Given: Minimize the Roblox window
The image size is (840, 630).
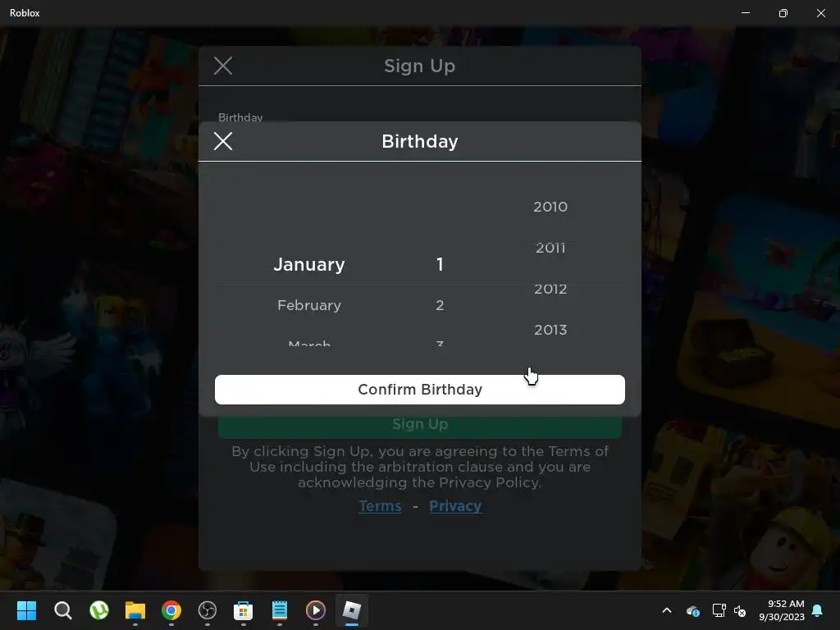Looking at the screenshot, I should [745, 13].
